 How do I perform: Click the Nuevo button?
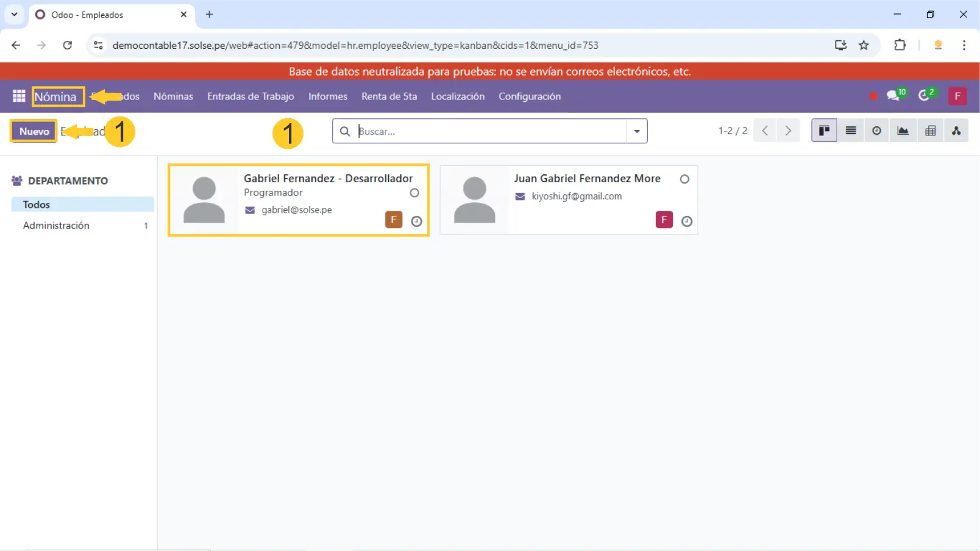(34, 131)
